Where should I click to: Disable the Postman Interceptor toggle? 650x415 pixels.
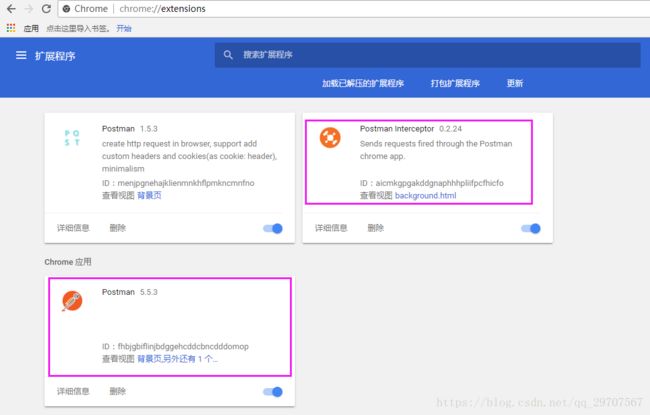(531, 228)
